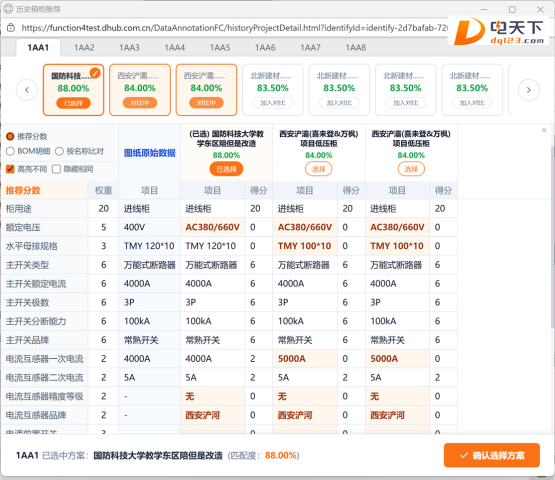This screenshot has height=480, width=555.
Task: Click the previous-cards left arrow
Action: (27, 90)
